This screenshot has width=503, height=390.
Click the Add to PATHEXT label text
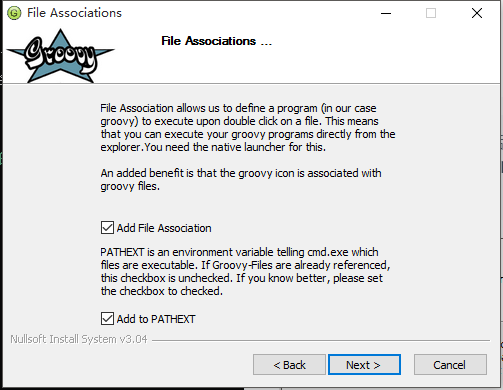click(x=156, y=319)
